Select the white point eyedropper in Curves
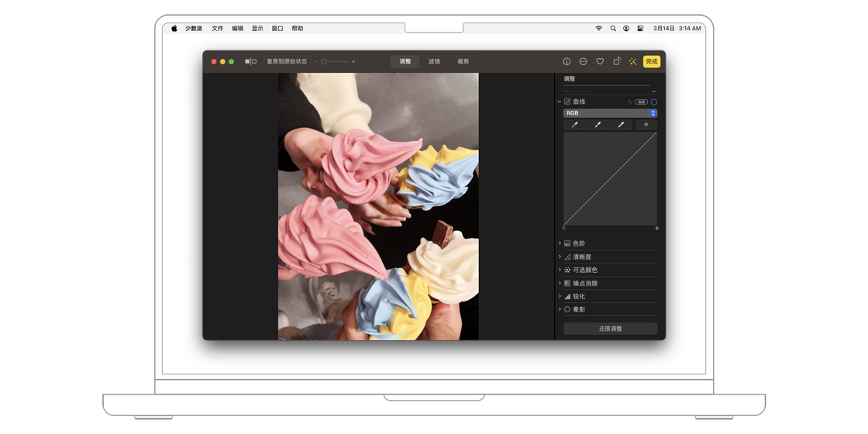The width and height of the screenshot is (868, 434). [x=621, y=125]
